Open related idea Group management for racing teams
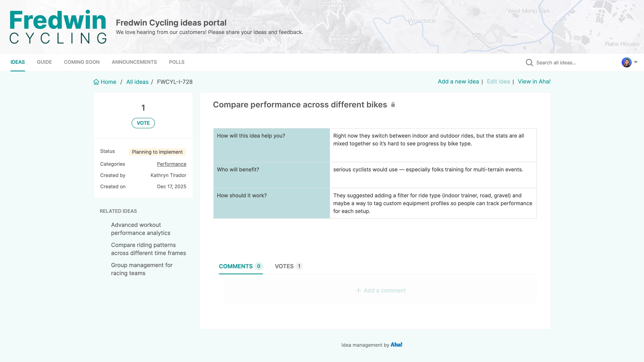644x362 pixels. click(142, 269)
